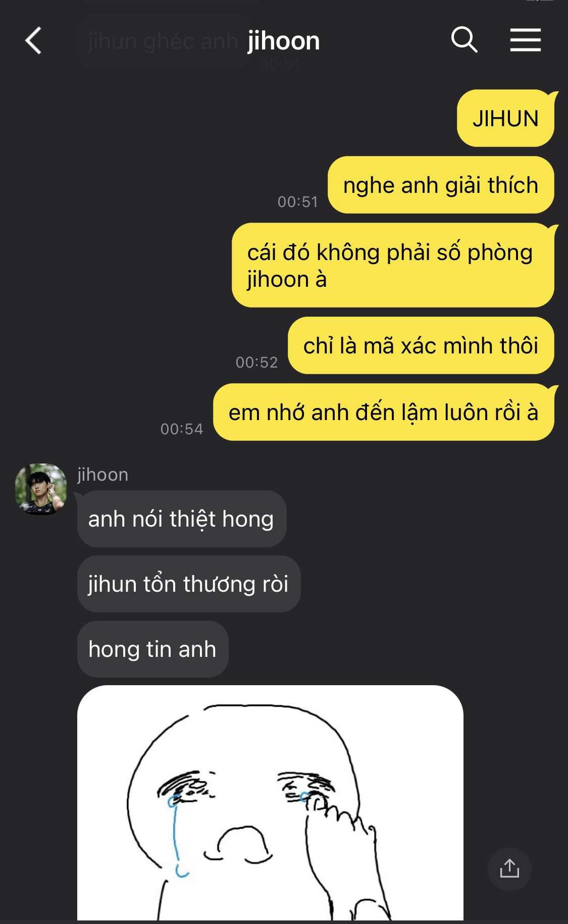This screenshot has height=924, width=568.
Task: Tap the back arrow icon
Action: (x=33, y=40)
